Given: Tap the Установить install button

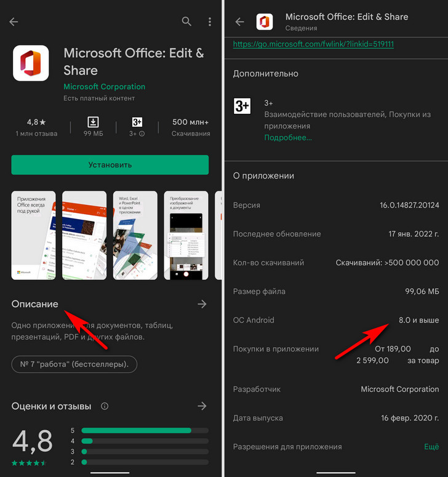Looking at the screenshot, I should pyautogui.click(x=110, y=165).
